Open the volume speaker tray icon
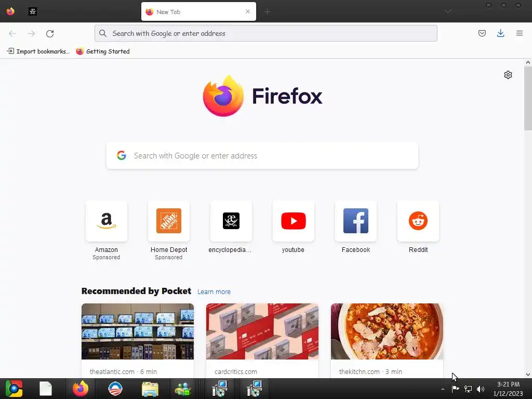 tap(481, 389)
